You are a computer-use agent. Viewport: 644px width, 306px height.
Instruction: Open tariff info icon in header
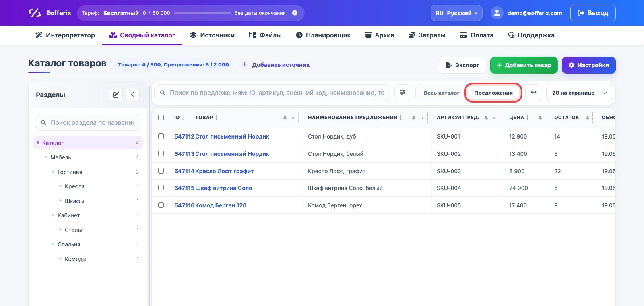point(295,13)
